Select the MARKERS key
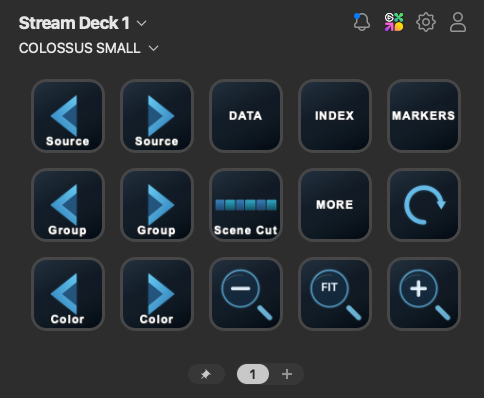Viewport: 484px width, 398px height. pyautogui.click(x=424, y=116)
